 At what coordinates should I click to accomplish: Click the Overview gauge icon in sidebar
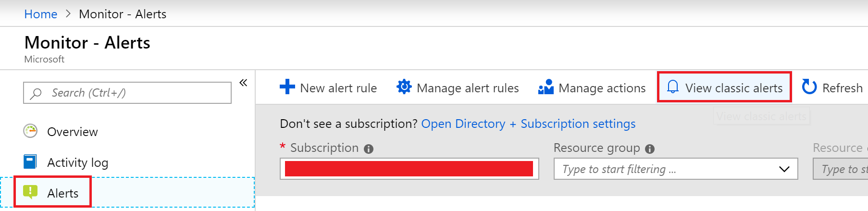coord(30,131)
